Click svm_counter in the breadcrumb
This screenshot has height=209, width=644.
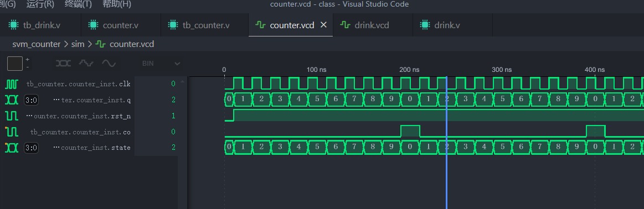(x=37, y=44)
